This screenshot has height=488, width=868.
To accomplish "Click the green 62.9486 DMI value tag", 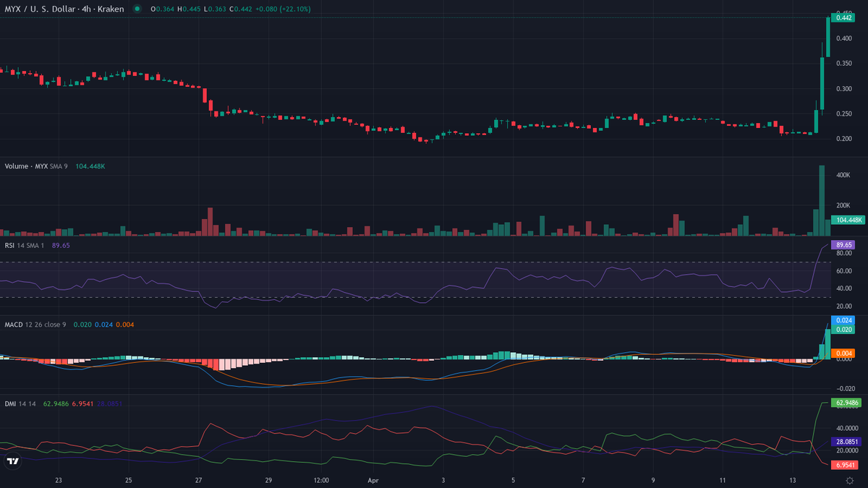I will (x=843, y=402).
